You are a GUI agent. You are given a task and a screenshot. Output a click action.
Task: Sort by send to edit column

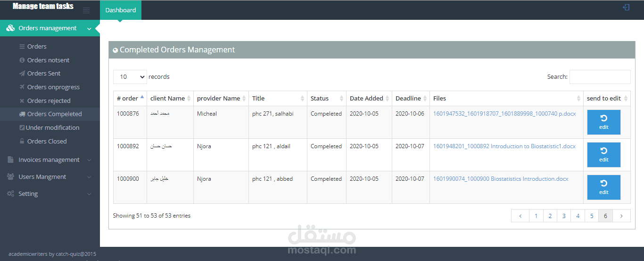point(607,98)
